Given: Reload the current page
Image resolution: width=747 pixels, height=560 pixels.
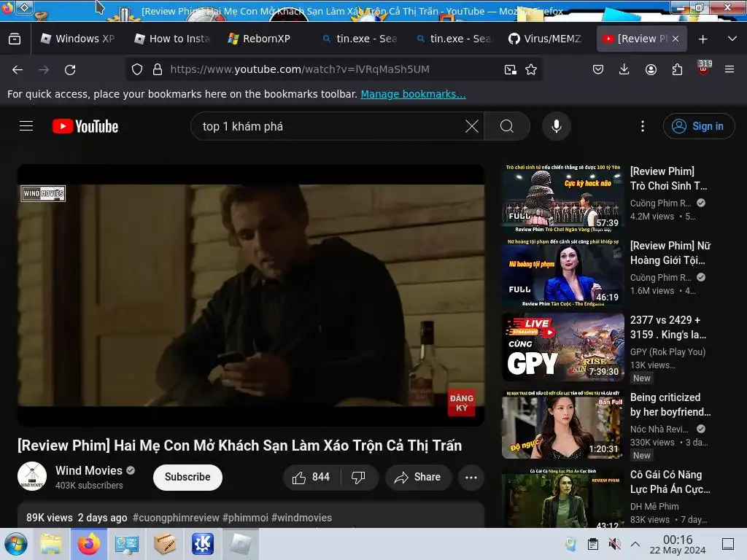Looking at the screenshot, I should pos(70,69).
